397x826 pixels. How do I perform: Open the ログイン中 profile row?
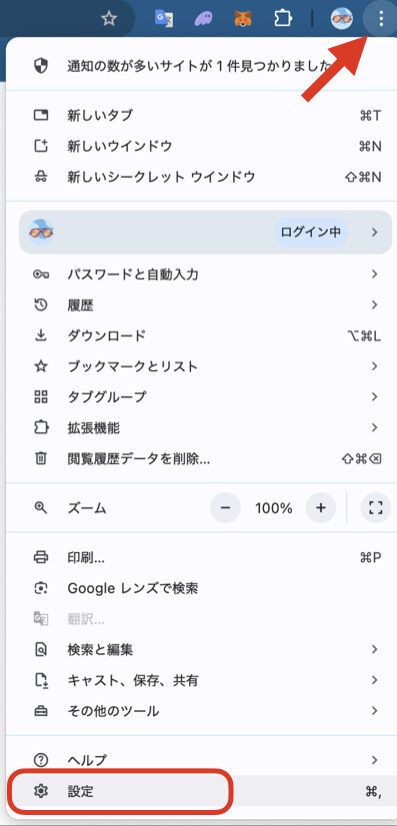pyautogui.click(x=205, y=232)
